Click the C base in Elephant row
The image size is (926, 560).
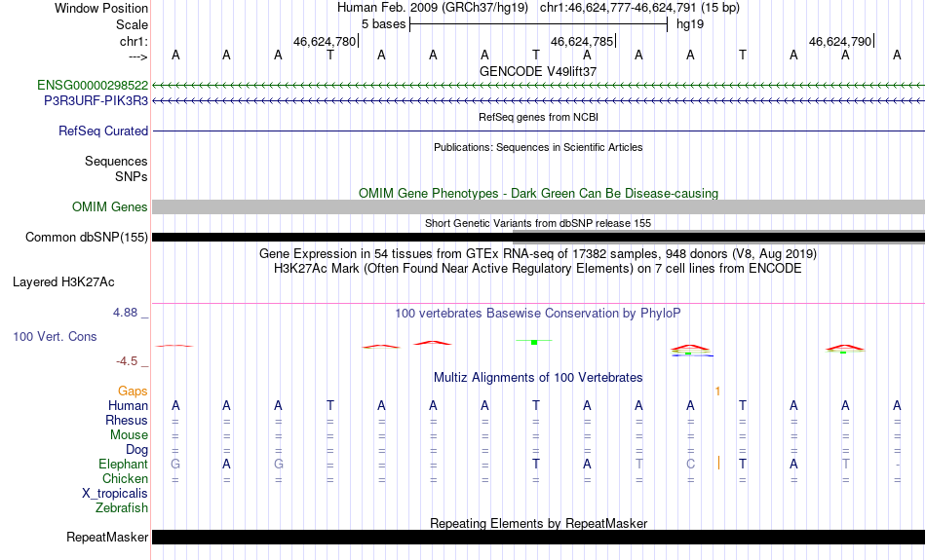[690, 465]
